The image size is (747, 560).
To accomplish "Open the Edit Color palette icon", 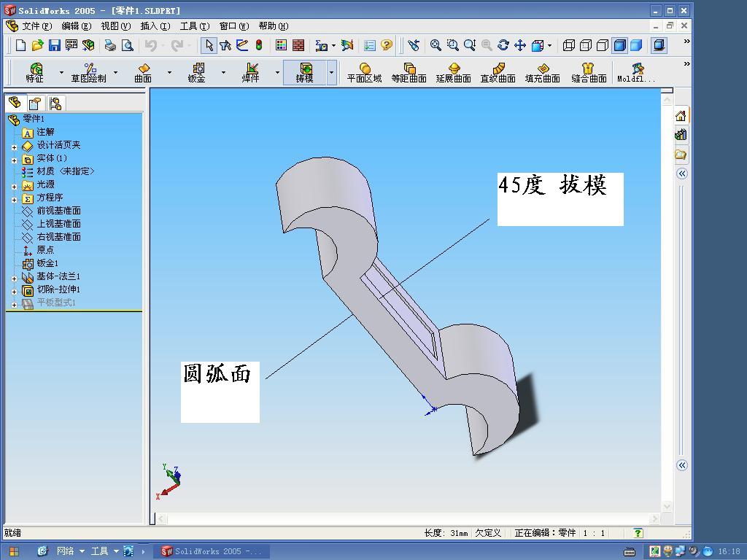I will (281, 45).
